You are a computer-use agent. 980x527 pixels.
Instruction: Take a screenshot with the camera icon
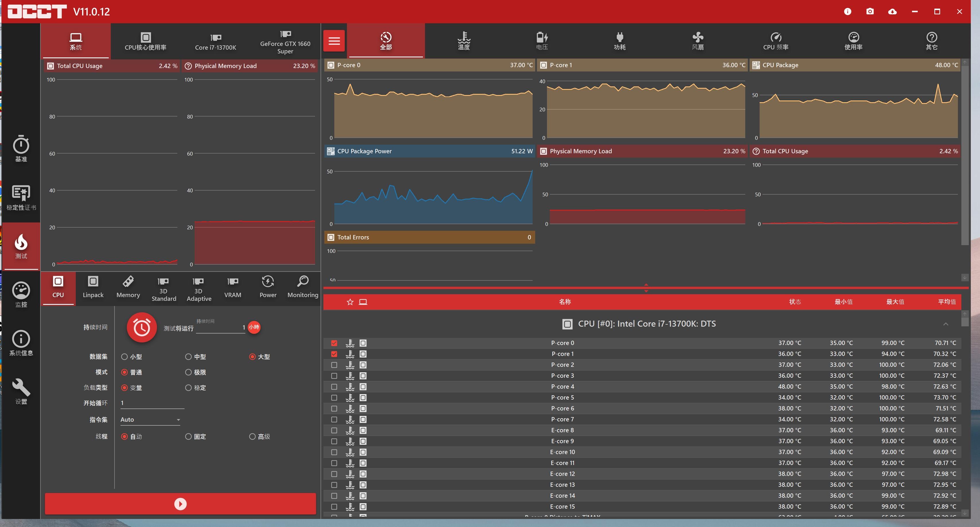[870, 11]
